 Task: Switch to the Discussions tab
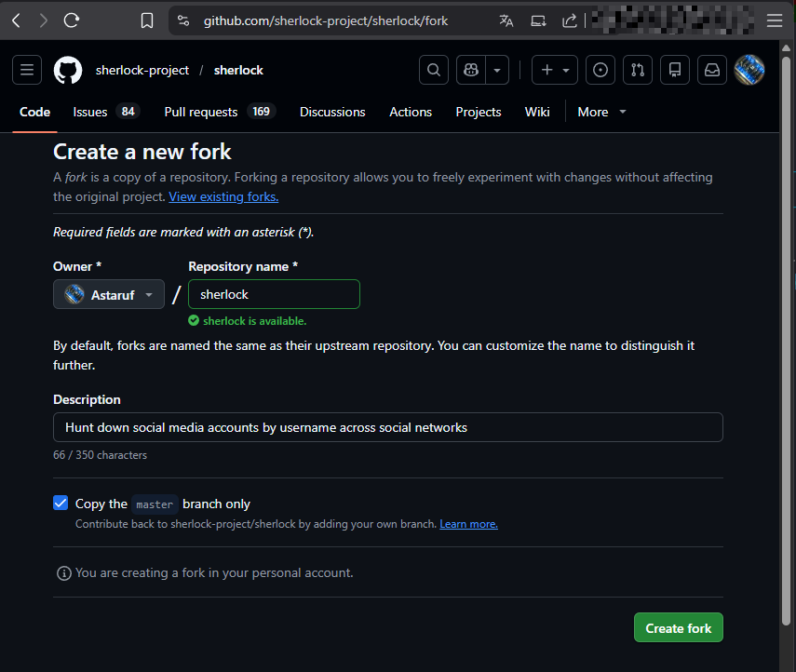point(332,112)
